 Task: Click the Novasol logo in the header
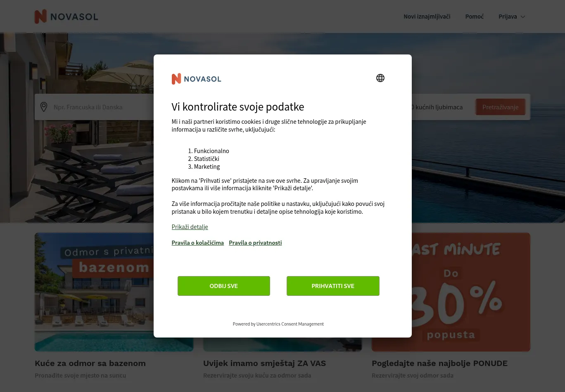(x=66, y=17)
